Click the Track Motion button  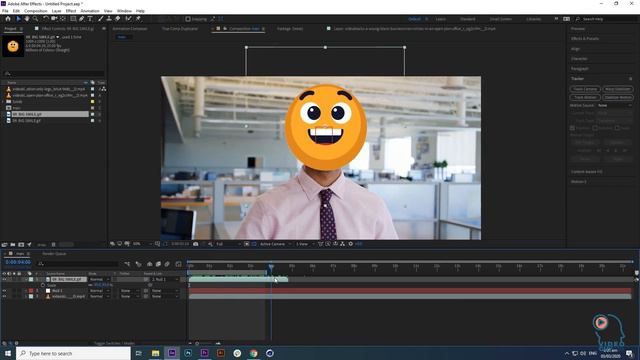point(585,98)
